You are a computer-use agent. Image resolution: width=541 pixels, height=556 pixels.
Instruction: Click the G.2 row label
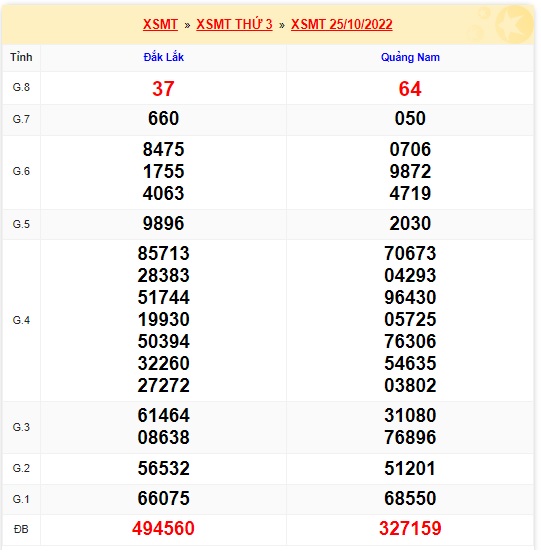coord(21,468)
